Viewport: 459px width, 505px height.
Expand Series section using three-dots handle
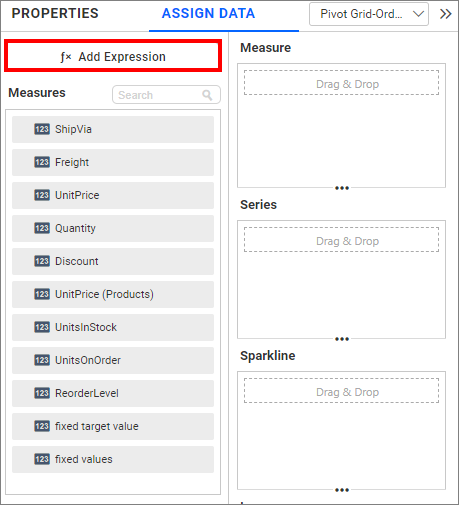[342, 339]
